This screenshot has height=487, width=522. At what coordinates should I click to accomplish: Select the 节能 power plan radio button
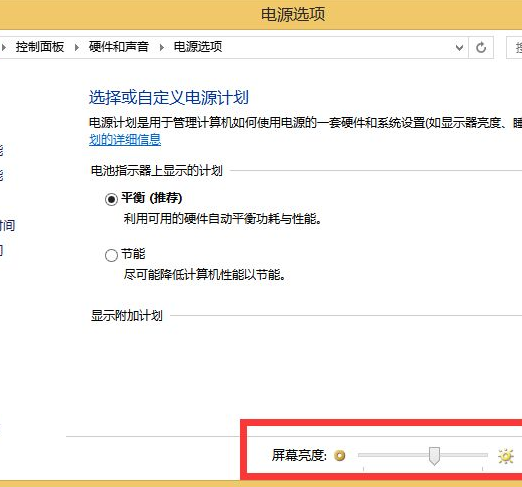pyautogui.click(x=111, y=255)
